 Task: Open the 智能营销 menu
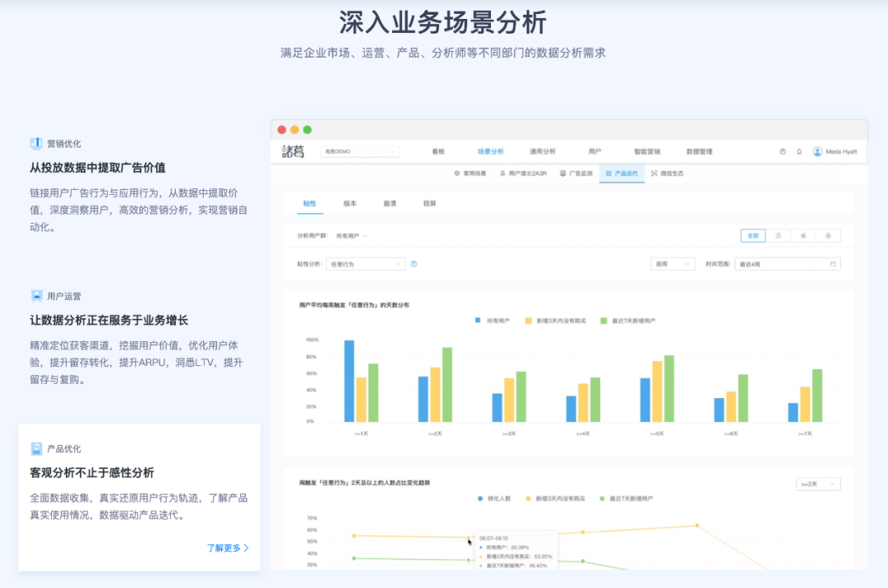(x=647, y=152)
